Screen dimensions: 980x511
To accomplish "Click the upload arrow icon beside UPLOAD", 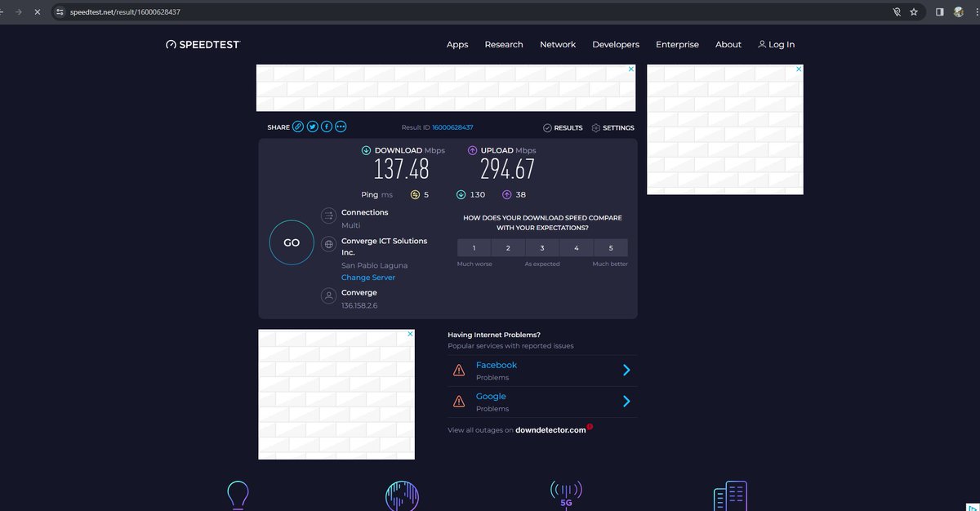I will point(472,150).
